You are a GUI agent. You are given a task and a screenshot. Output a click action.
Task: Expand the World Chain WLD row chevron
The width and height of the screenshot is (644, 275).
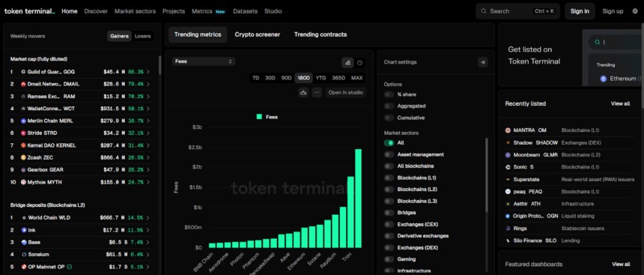click(x=148, y=218)
